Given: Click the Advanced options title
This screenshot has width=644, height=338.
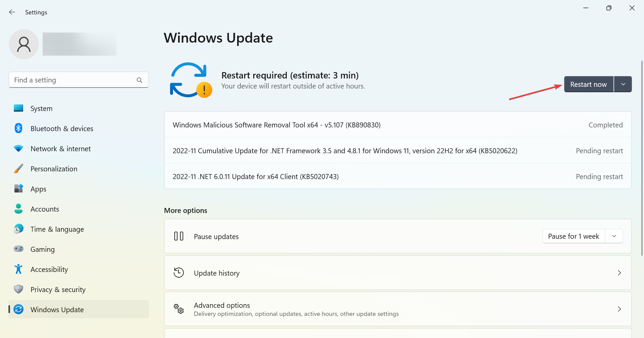Looking at the screenshot, I should [222, 305].
